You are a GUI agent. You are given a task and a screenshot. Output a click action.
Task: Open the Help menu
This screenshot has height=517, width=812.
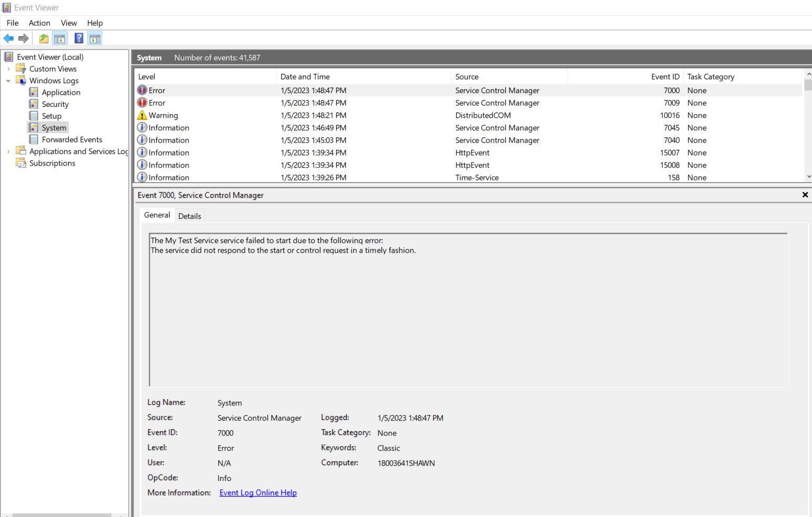[x=95, y=23]
